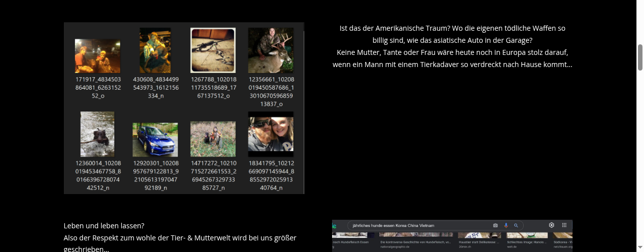The height and width of the screenshot is (252, 644).
Task: Select the couple selfie thumbnail 18341795
Action: (x=271, y=135)
